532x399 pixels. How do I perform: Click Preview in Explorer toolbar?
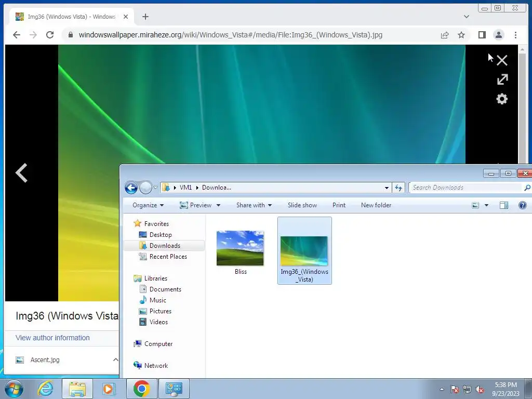coord(196,205)
